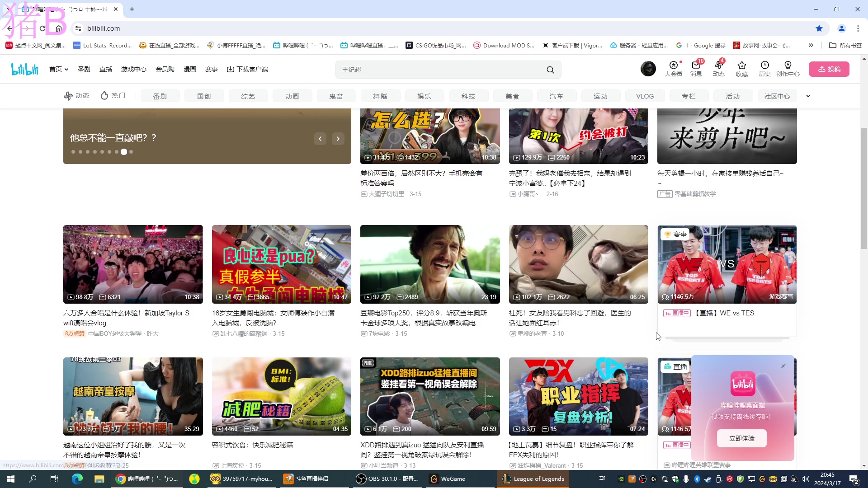Click the site info icon beside URL

[78, 28]
